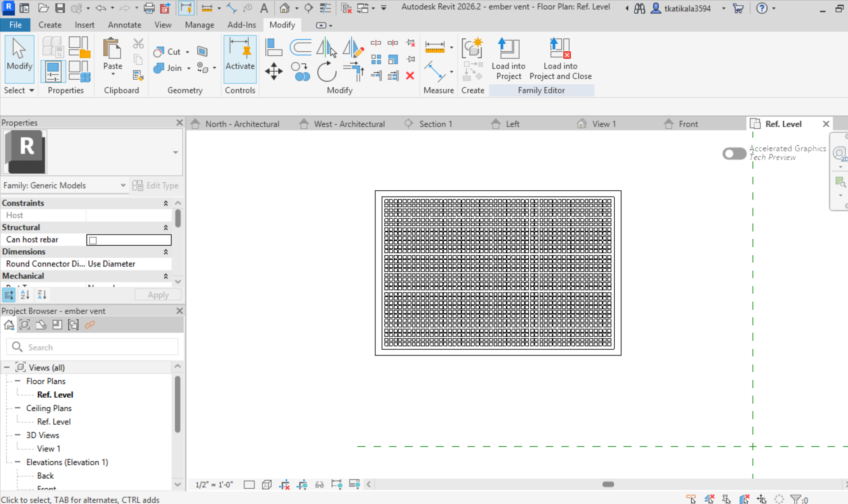This screenshot has width=848, height=504.
Task: Open the Cut geometry dropdown arrow
Action: (x=187, y=52)
